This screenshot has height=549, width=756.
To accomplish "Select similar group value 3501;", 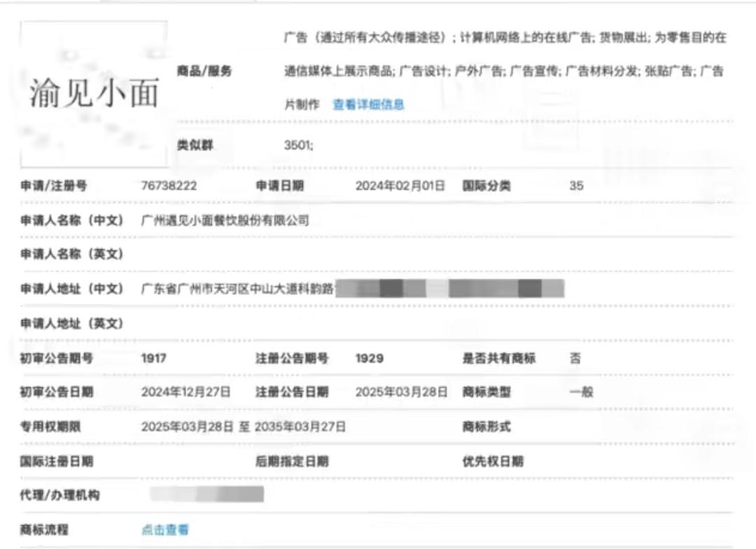I will click(x=298, y=145).
